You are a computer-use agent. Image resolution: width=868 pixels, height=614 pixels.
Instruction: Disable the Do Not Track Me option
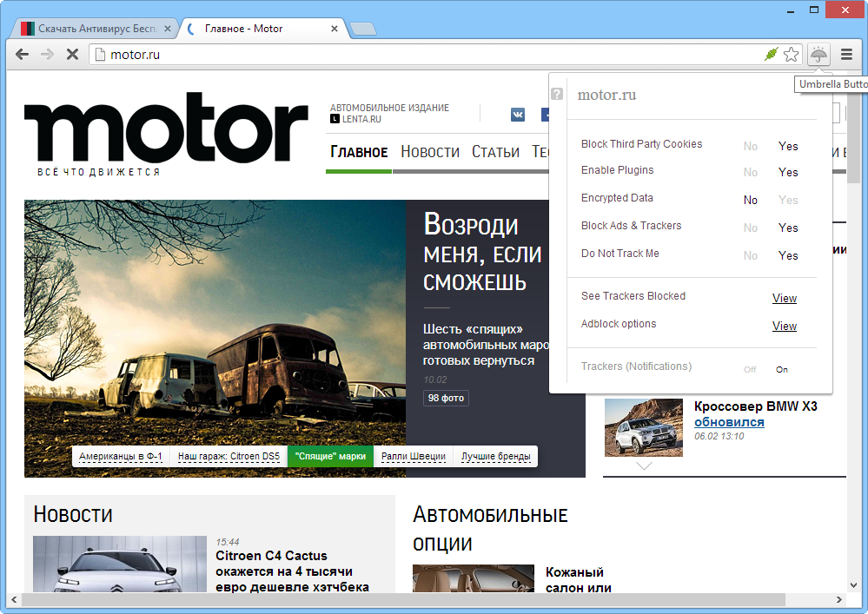pos(749,255)
